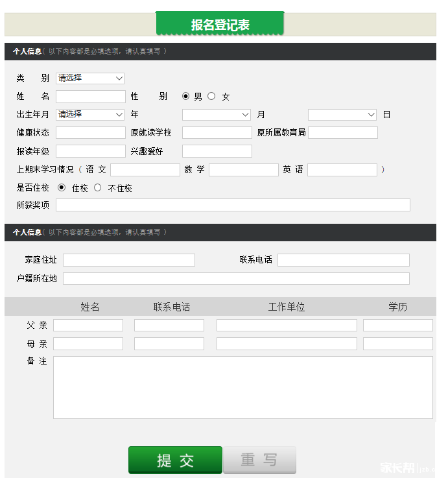The width and height of the screenshot is (448, 478).
Task: Select the 男 gender radio button
Action: click(x=186, y=97)
